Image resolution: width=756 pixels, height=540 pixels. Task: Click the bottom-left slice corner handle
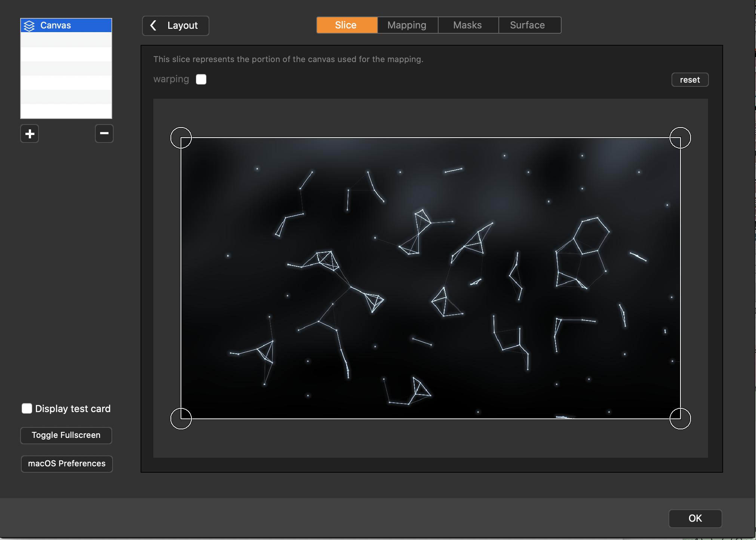[181, 418]
